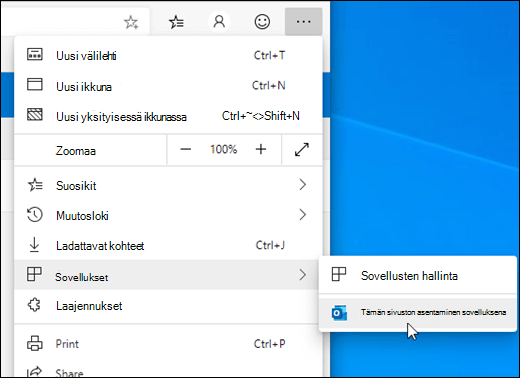The width and height of the screenshot is (520, 378).
Task: Click the InPrivate icon beside Uusi yksityisessä ikkunassa
Action: coord(35,114)
